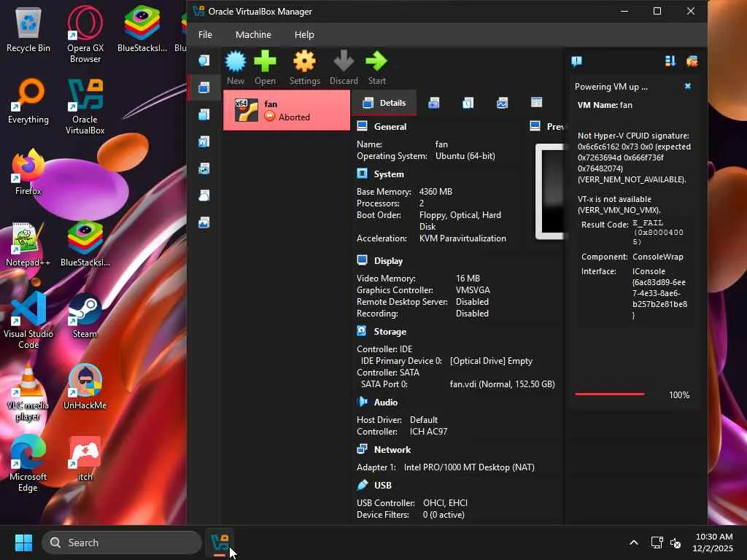Click the x64 OS icon of fan VM
747x560 pixels.
247,111
